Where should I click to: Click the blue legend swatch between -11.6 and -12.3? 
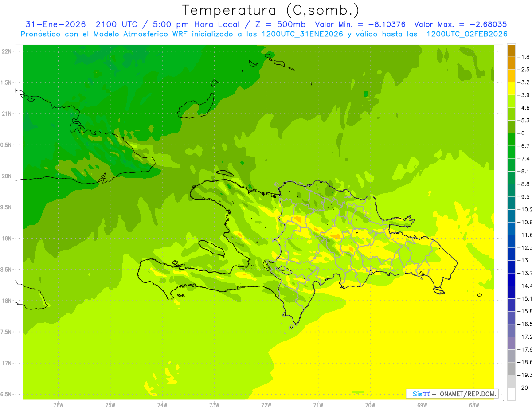pyautogui.click(x=511, y=241)
